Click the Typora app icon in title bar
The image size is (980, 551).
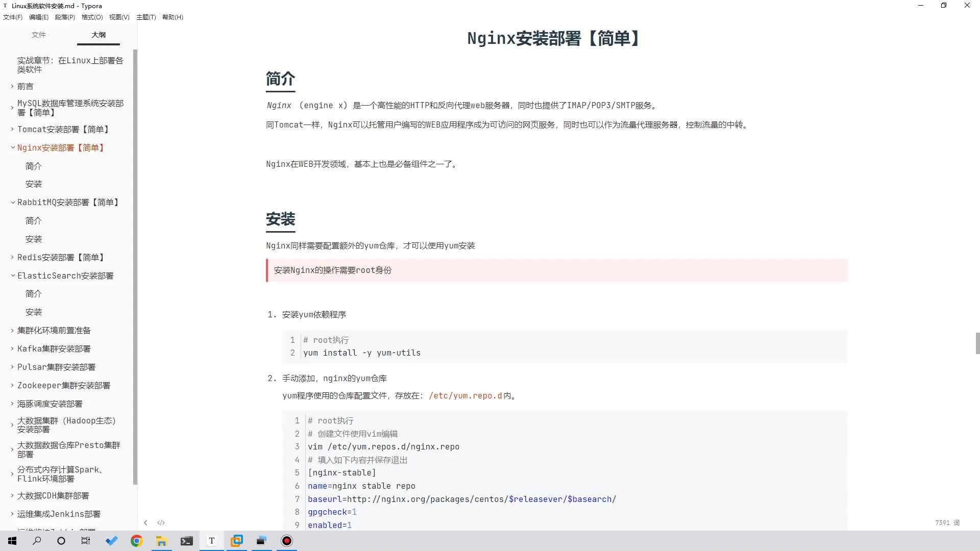[6, 6]
